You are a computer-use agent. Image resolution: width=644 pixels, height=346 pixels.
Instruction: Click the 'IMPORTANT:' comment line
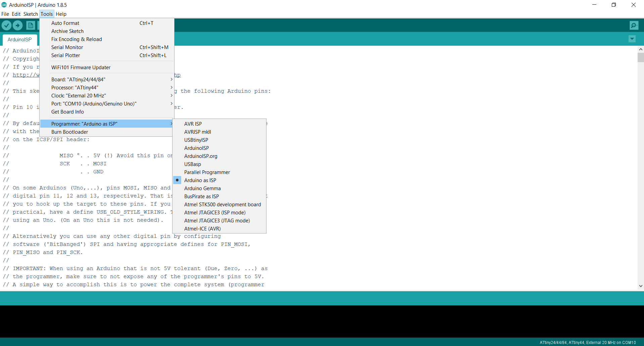[135, 268]
